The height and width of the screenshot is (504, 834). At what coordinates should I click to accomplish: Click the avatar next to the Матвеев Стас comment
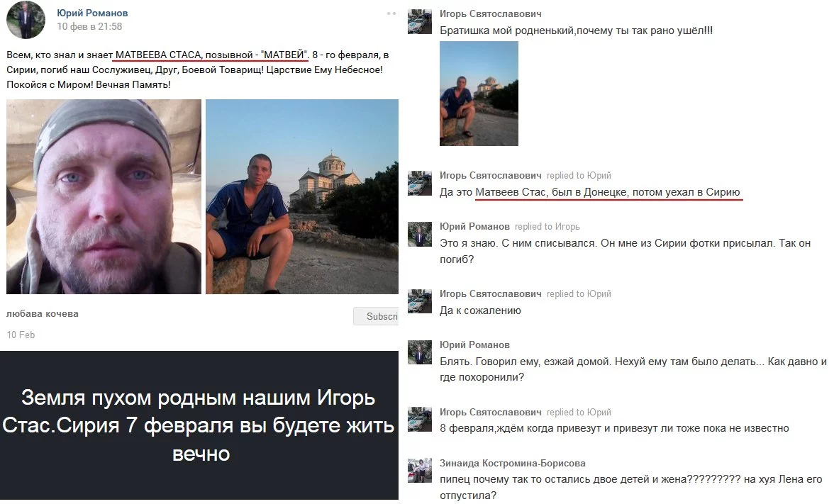pos(420,183)
